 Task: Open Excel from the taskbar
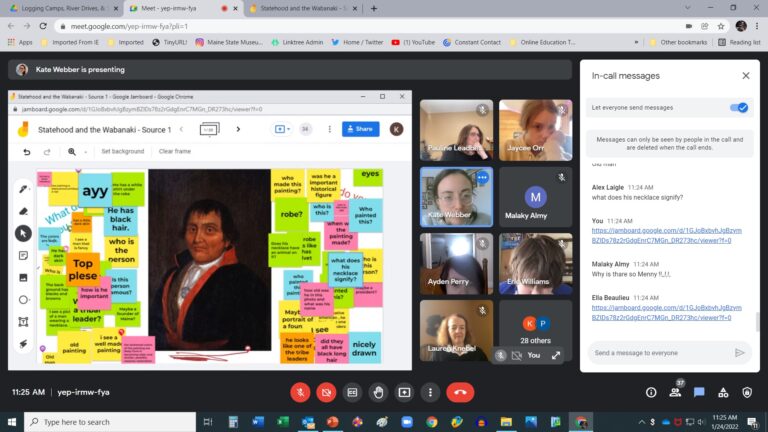(x=283, y=422)
